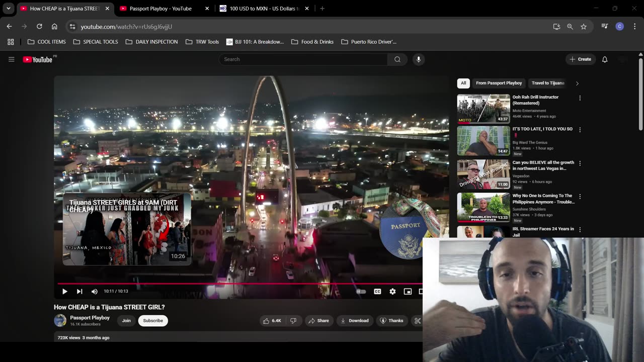Click the YouTube search magnifier button

coord(397,59)
